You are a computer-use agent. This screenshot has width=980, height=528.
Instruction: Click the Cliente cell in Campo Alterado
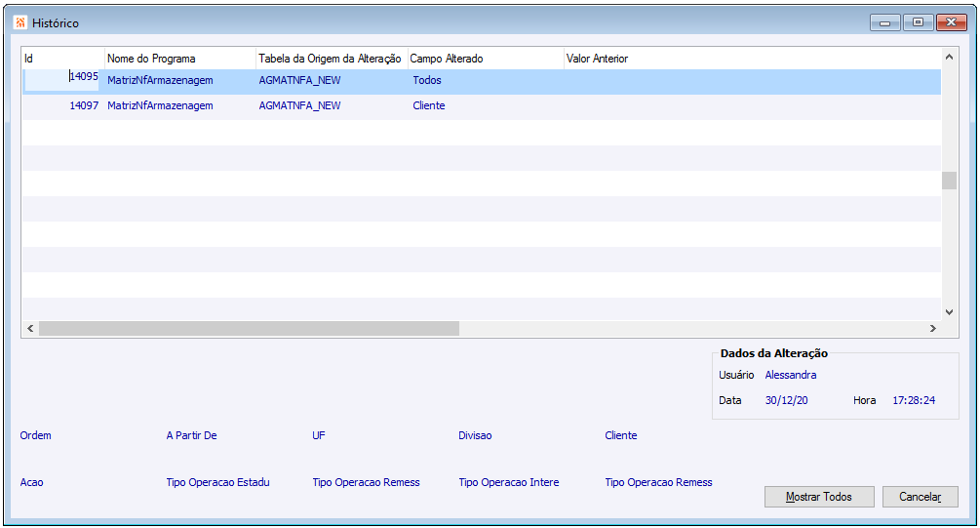[429, 105]
